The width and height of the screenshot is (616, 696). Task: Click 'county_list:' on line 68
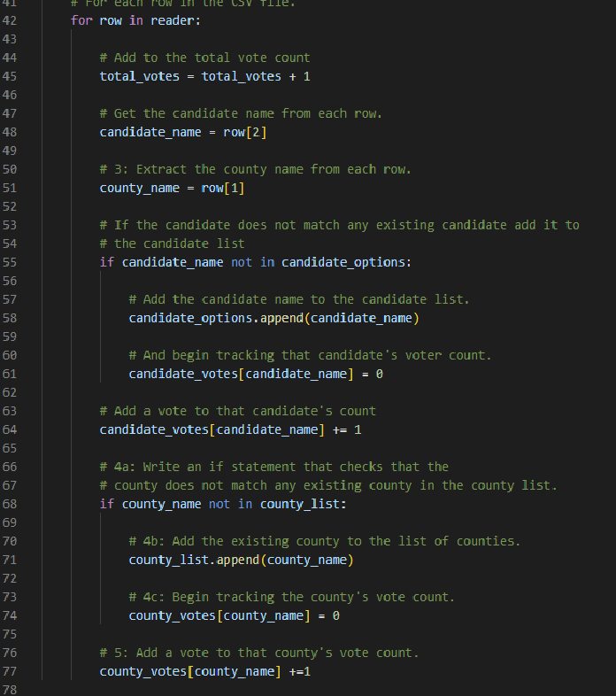(303, 504)
